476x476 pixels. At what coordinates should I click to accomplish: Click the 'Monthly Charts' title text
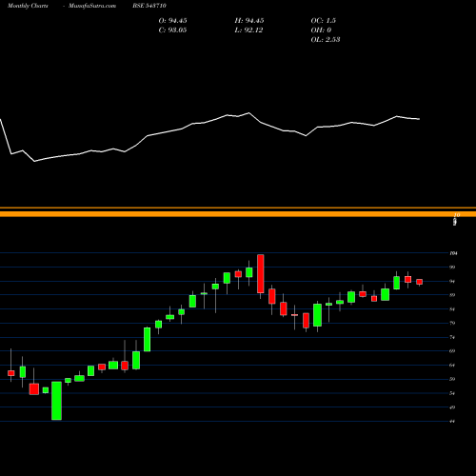(28, 6)
